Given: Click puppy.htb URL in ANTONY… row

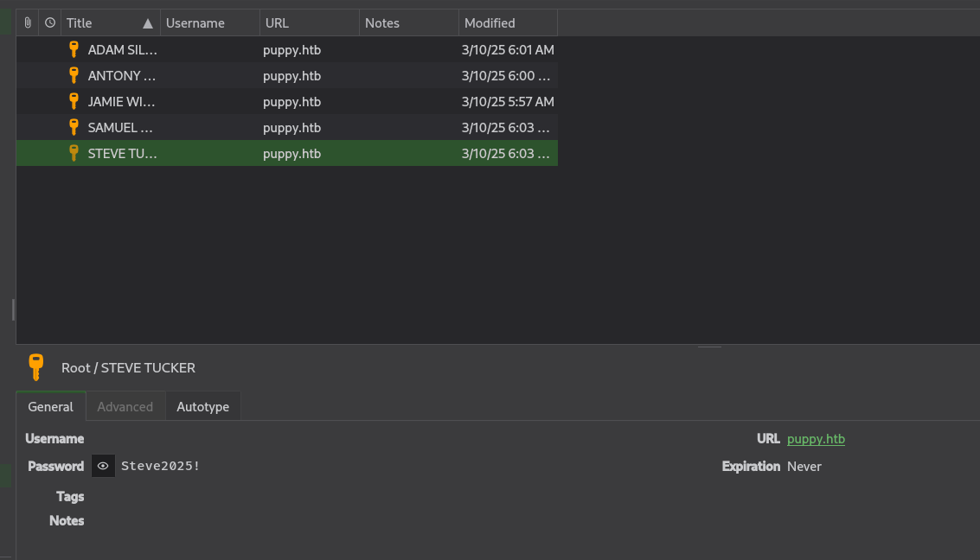Looking at the screenshot, I should point(291,75).
